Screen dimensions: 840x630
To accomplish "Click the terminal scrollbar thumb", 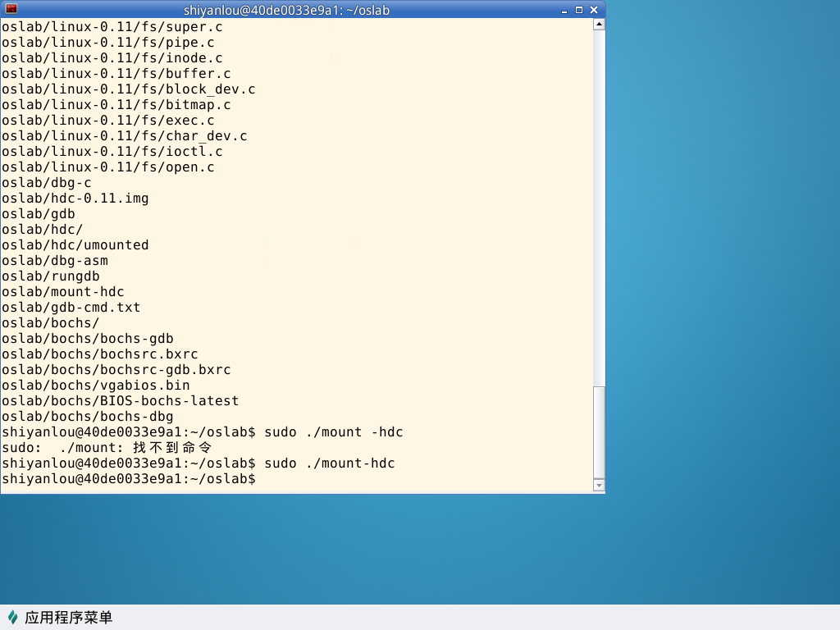I will (x=599, y=431).
